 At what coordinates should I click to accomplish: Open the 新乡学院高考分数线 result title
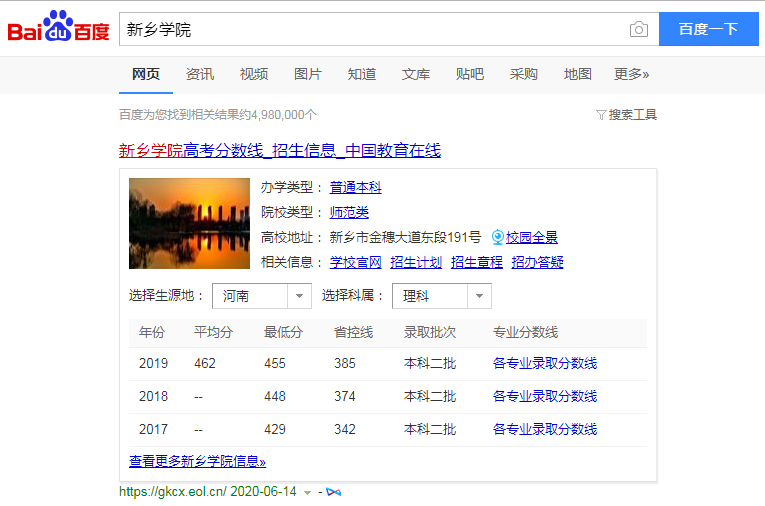pos(280,150)
